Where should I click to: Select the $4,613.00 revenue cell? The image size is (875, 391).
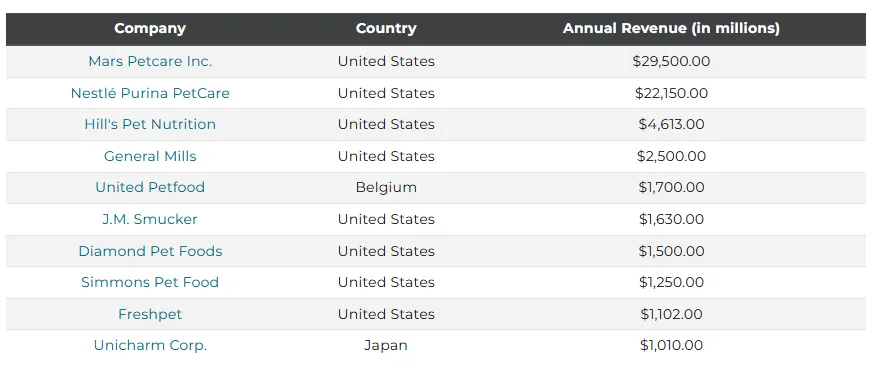(x=671, y=124)
